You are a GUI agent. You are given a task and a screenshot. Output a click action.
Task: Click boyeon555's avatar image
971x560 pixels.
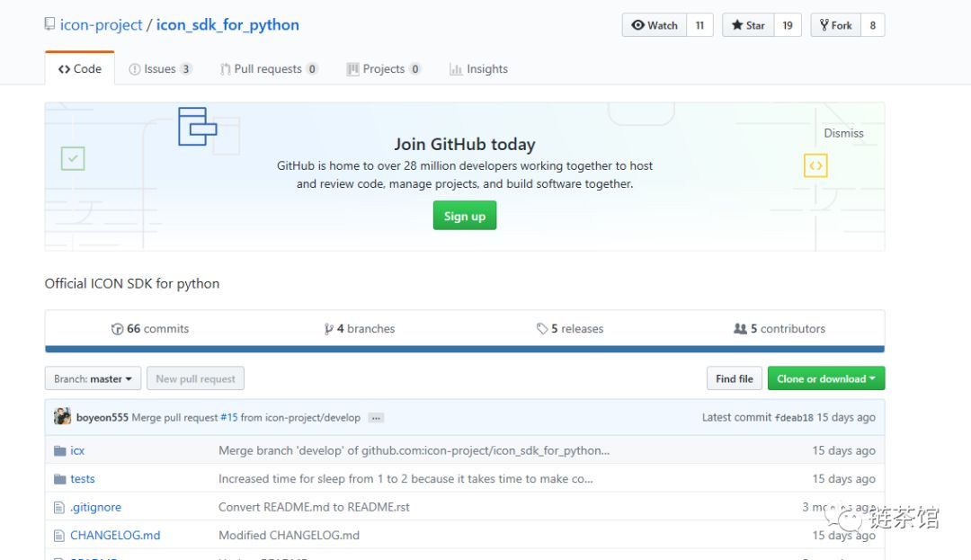click(62, 417)
